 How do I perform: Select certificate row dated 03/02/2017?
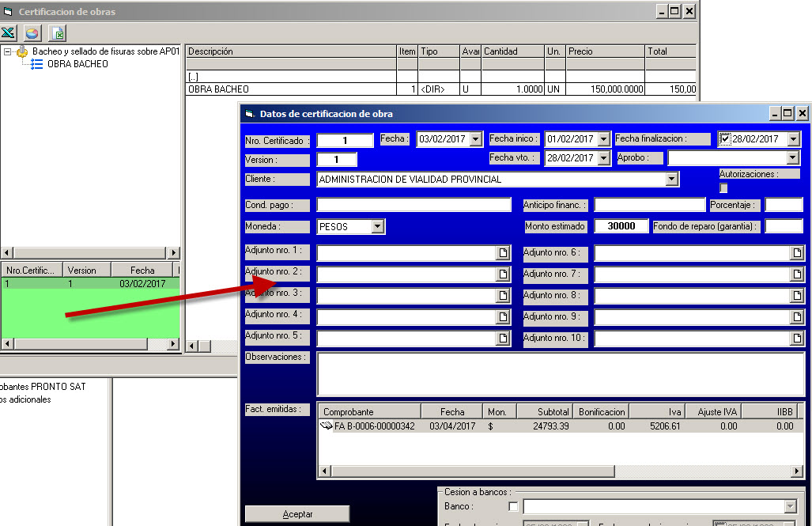coord(90,283)
